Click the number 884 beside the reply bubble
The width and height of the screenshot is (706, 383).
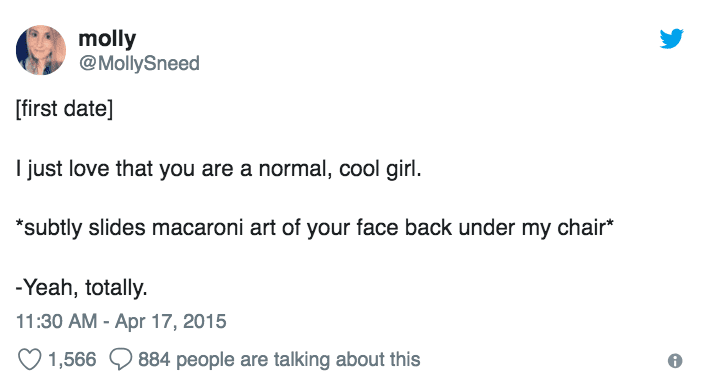(154, 359)
